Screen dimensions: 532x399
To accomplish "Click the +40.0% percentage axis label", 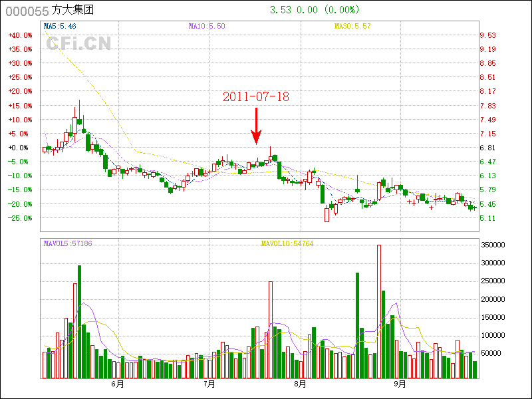I will pos(20,35).
